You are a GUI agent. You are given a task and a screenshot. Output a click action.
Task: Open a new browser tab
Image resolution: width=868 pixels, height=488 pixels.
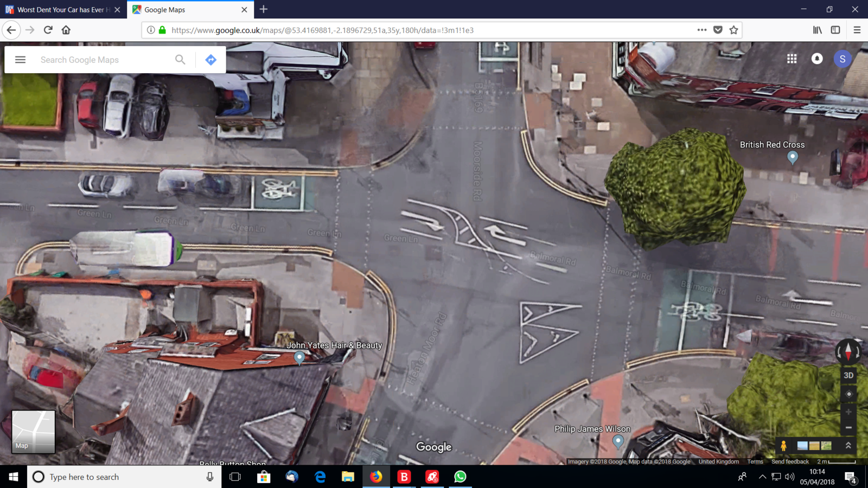264,10
